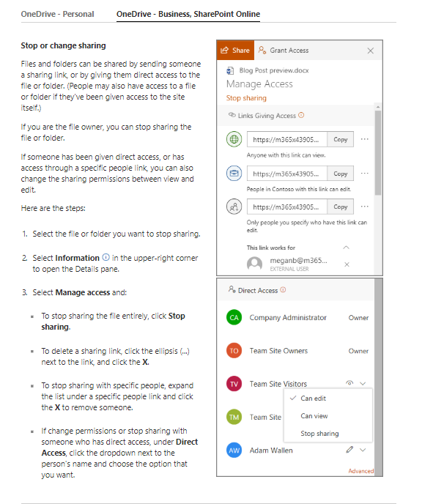
Task: Click the scrollbar in Links Giving Access panel
Action: click(378, 152)
